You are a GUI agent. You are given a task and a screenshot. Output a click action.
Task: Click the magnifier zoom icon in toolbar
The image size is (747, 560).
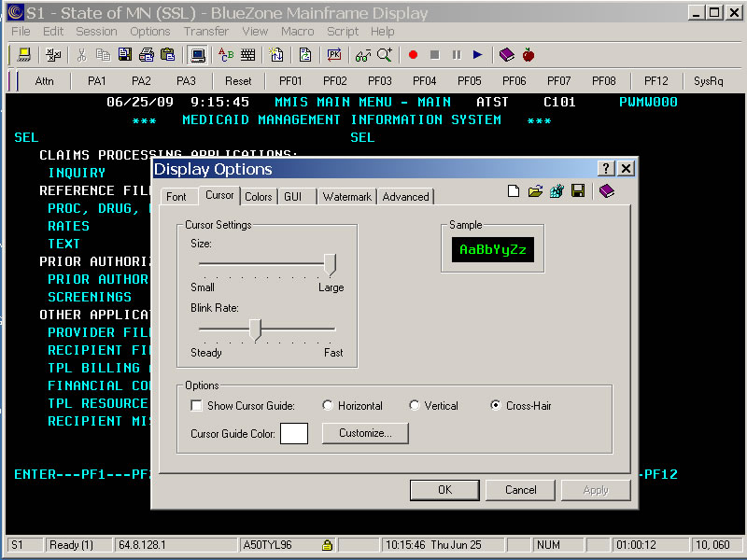(385, 55)
